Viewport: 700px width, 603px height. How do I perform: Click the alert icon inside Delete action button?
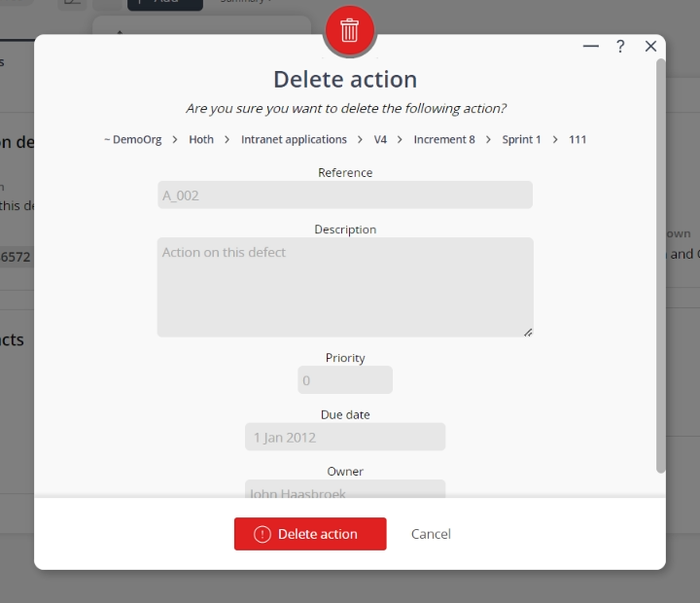click(262, 534)
